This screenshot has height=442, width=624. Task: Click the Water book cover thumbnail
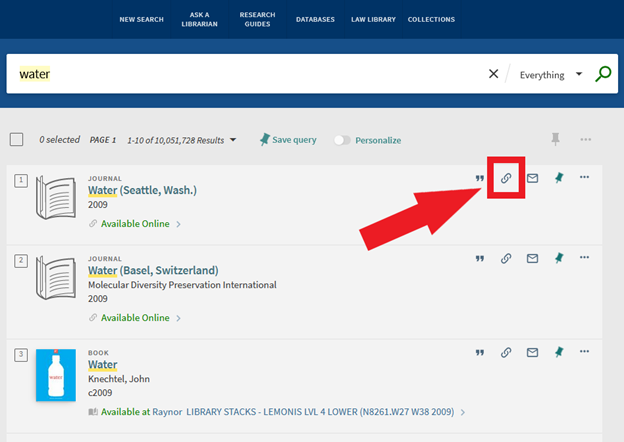point(55,375)
